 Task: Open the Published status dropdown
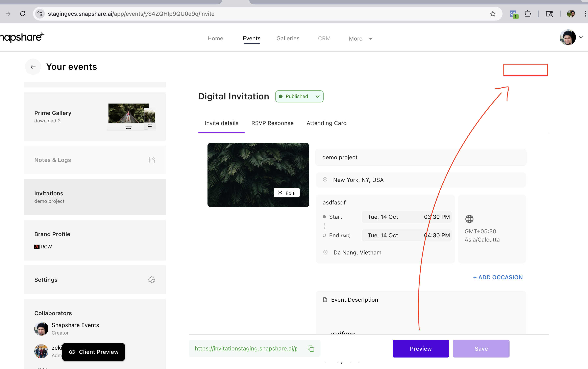(299, 96)
